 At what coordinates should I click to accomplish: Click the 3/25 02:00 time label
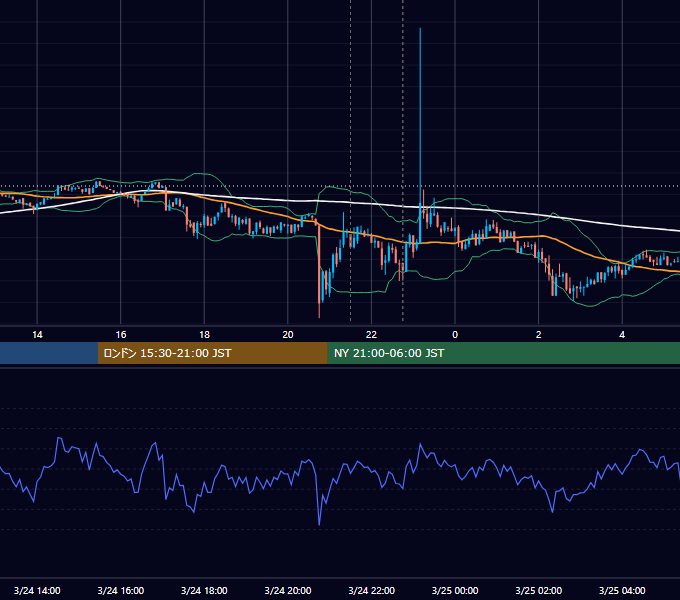539,590
